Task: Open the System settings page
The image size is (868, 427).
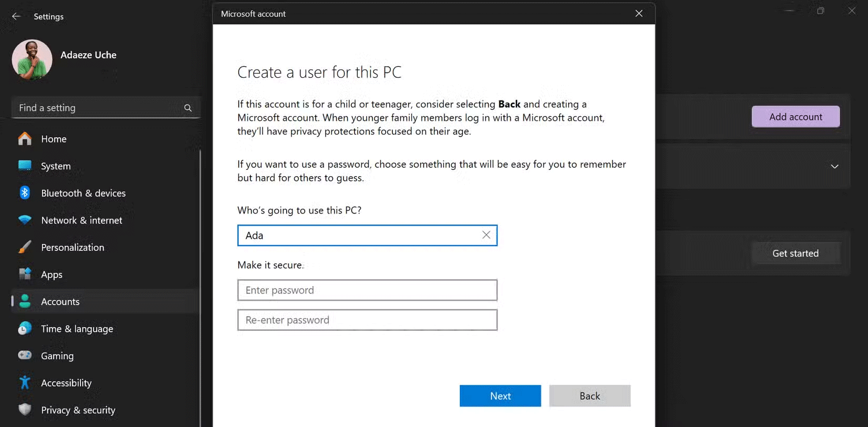Action: click(x=56, y=166)
